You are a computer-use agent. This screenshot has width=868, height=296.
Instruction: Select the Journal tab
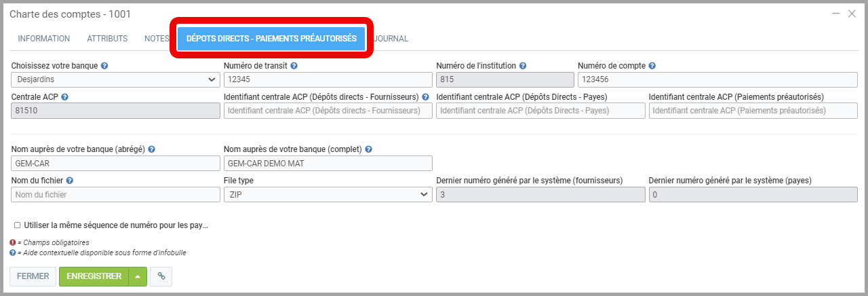click(391, 39)
